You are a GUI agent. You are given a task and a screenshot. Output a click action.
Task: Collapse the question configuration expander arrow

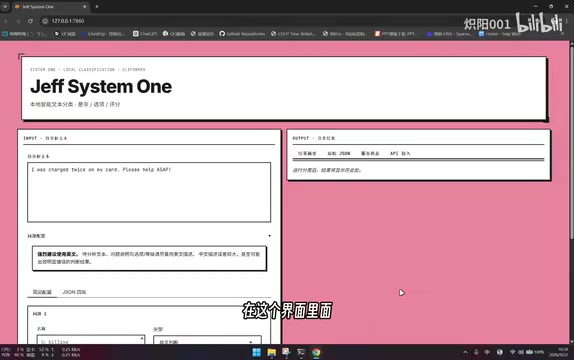pos(269,236)
